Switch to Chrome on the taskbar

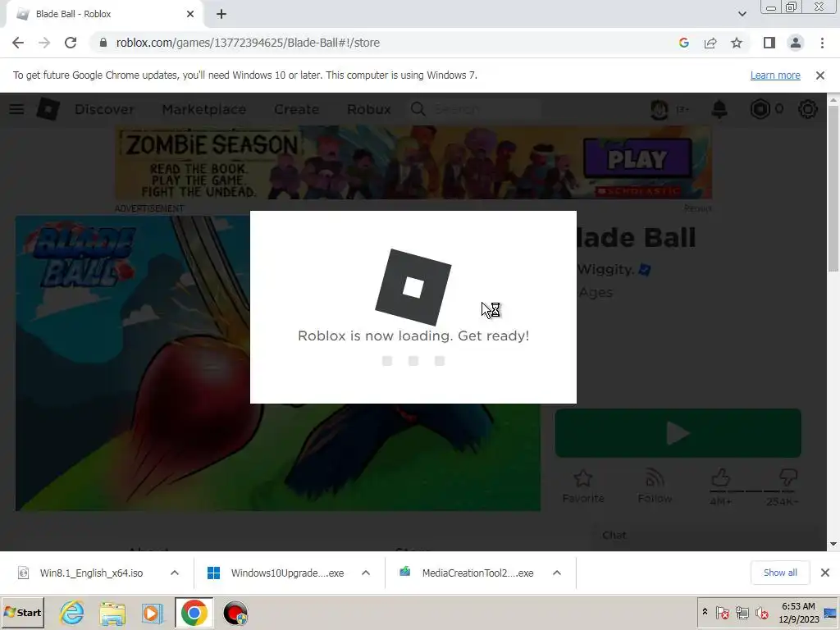click(x=194, y=613)
